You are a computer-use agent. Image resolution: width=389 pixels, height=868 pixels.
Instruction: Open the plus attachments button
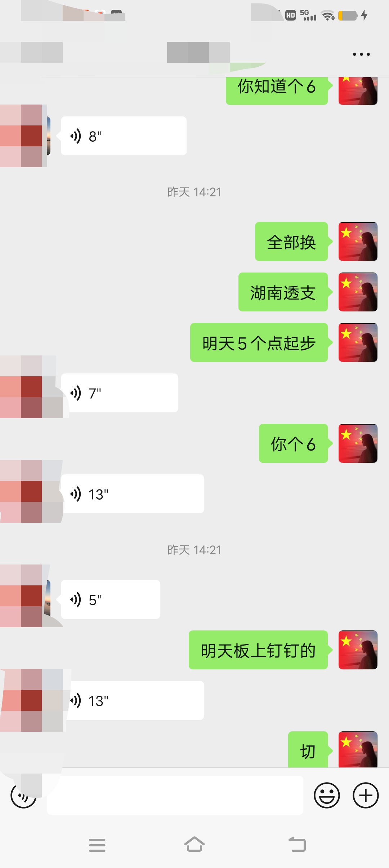coord(366,795)
